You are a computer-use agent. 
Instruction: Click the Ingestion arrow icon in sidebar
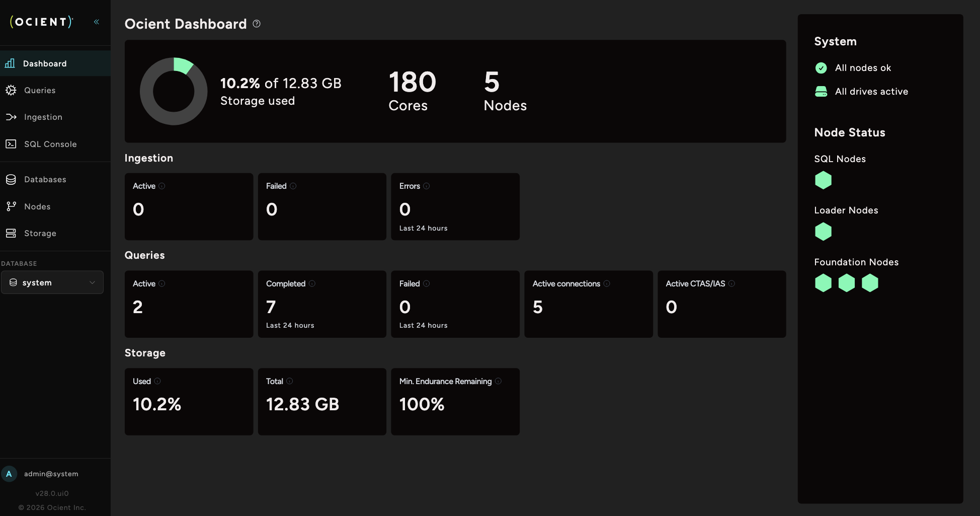point(11,117)
